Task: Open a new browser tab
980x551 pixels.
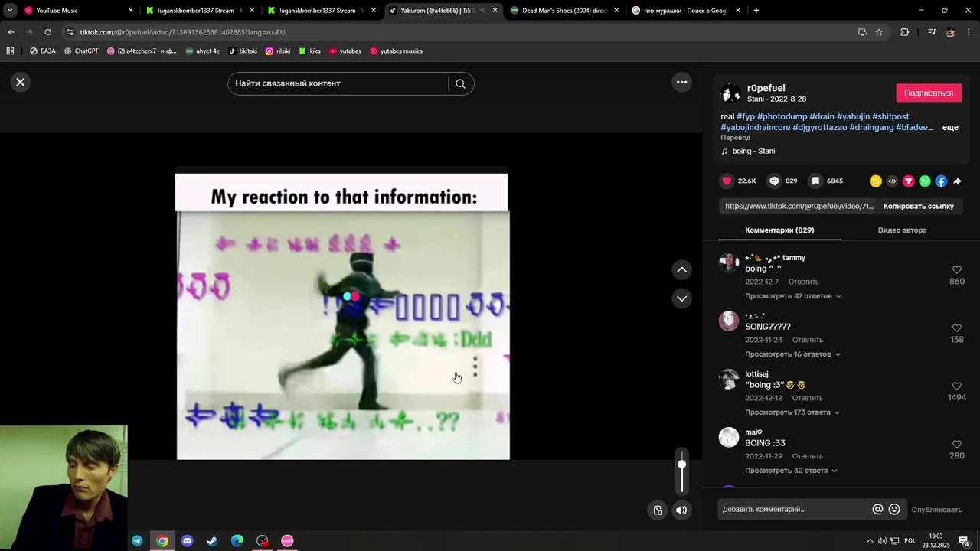Action: [x=756, y=11]
